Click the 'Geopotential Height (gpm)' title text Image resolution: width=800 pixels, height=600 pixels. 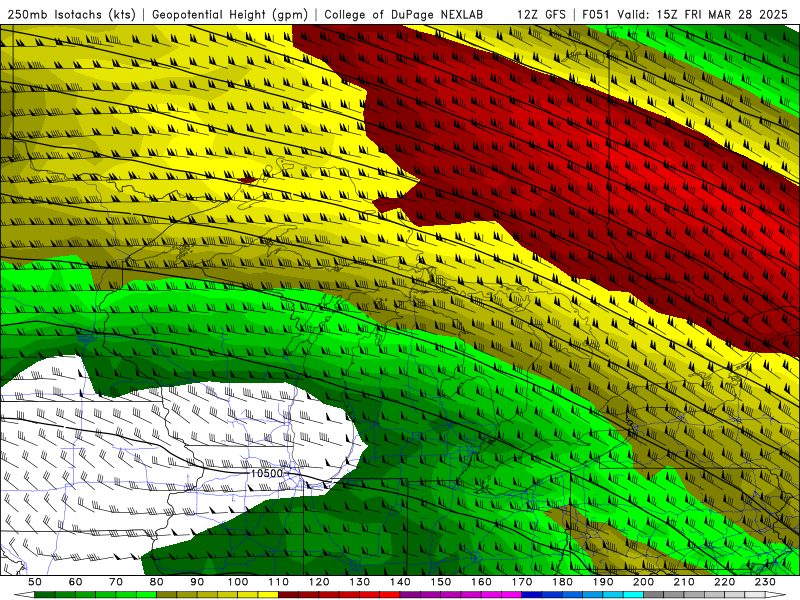(230, 15)
